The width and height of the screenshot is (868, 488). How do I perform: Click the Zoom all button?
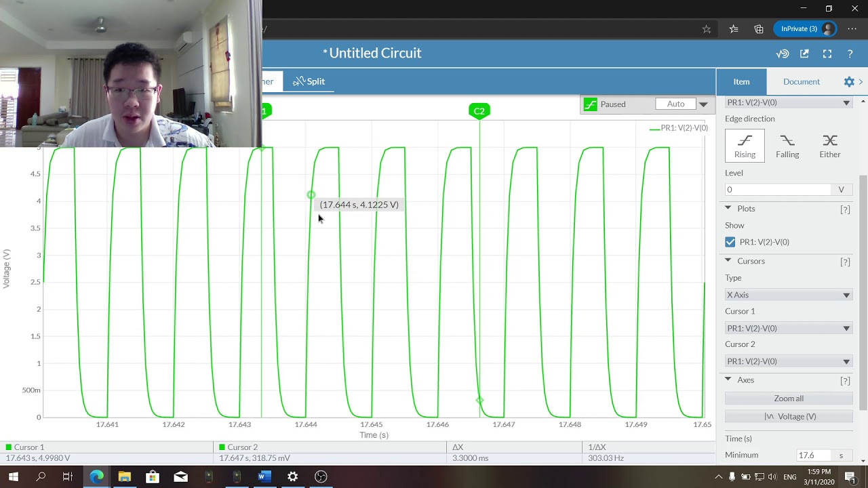pos(789,399)
